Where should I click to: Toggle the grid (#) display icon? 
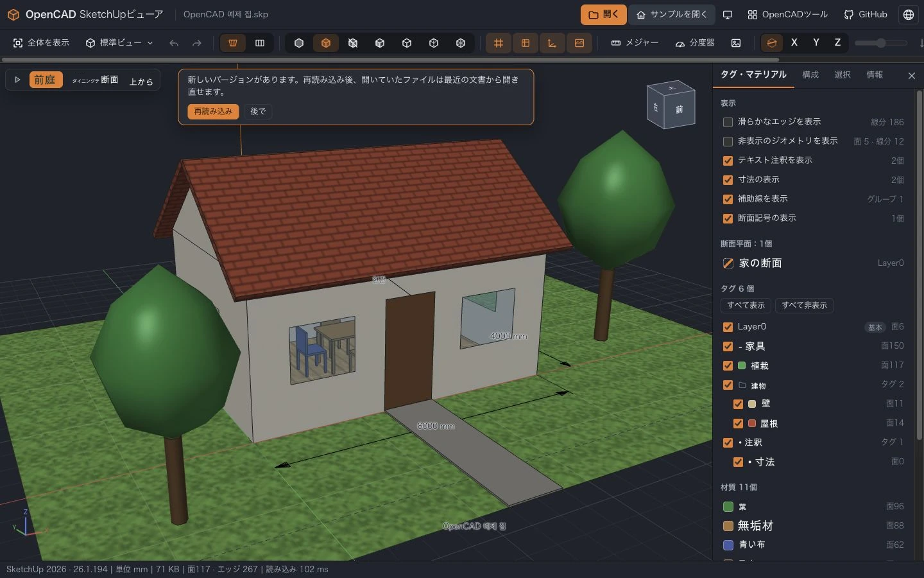pyautogui.click(x=499, y=43)
